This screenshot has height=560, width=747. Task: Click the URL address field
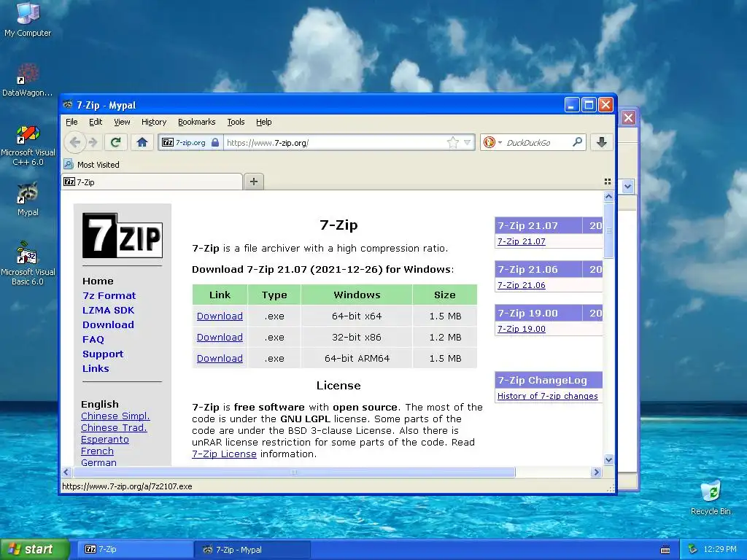336,142
